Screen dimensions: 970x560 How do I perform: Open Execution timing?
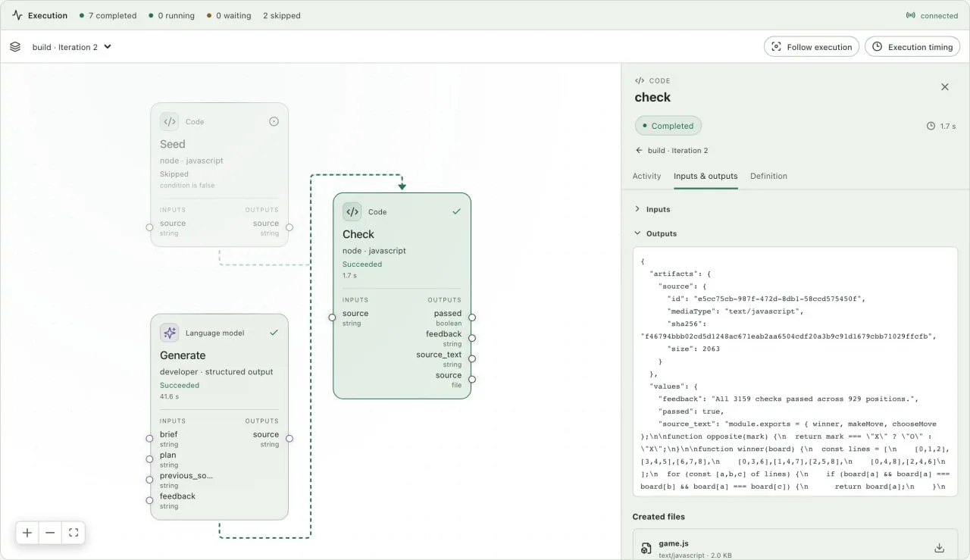(x=912, y=47)
